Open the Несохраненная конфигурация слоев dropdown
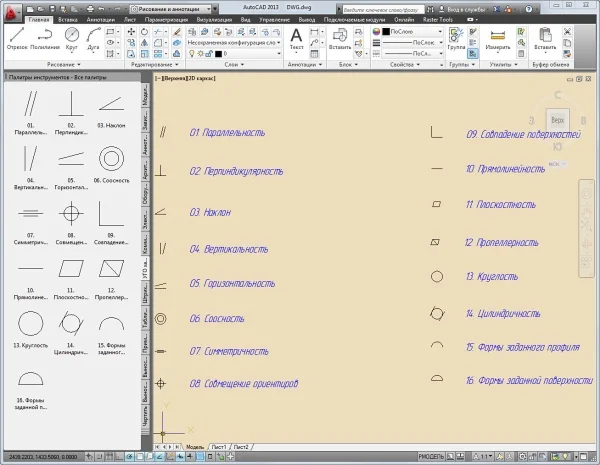 [234, 42]
